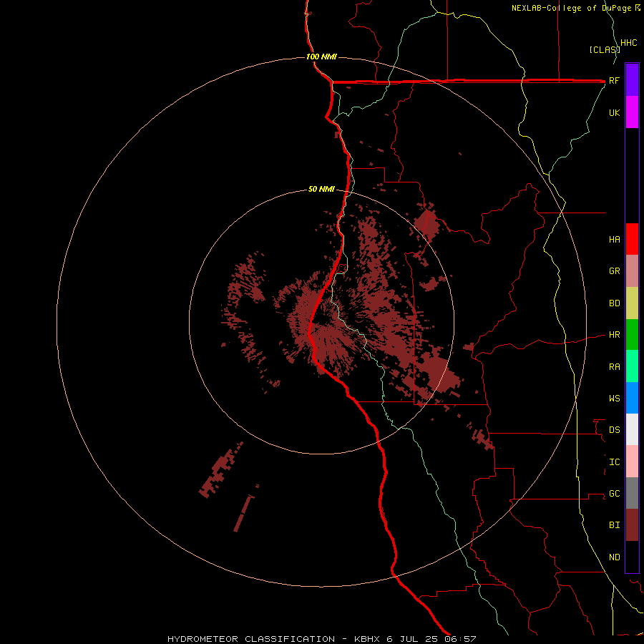The image size is (644, 644).
Task: Click the BD yellow legend swatch
Action: [x=632, y=303]
